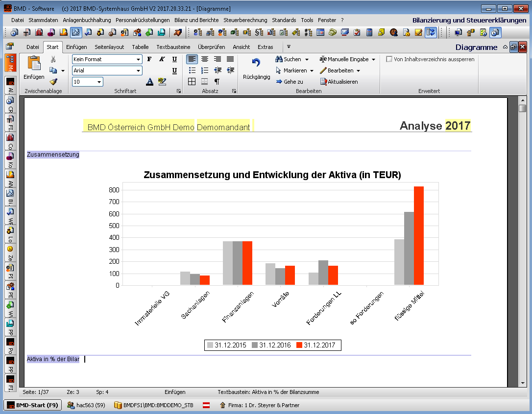Toggle bold formatting with F button
This screenshot has height=414, width=532.
(149, 59)
